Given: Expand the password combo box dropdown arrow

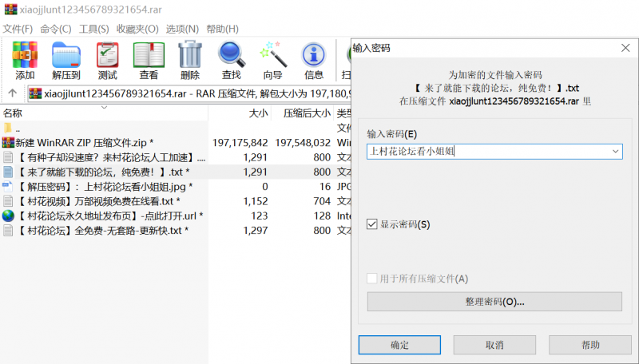Looking at the screenshot, I should pyautogui.click(x=615, y=152).
